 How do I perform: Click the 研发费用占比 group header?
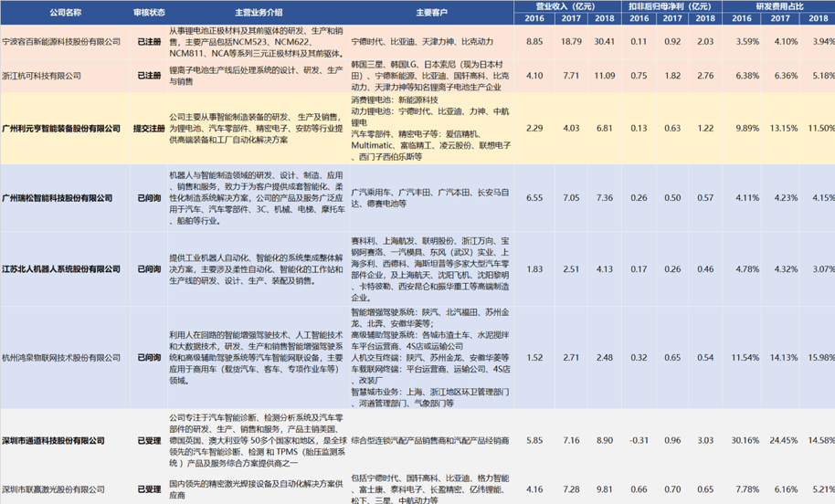pyautogui.click(x=780, y=6)
